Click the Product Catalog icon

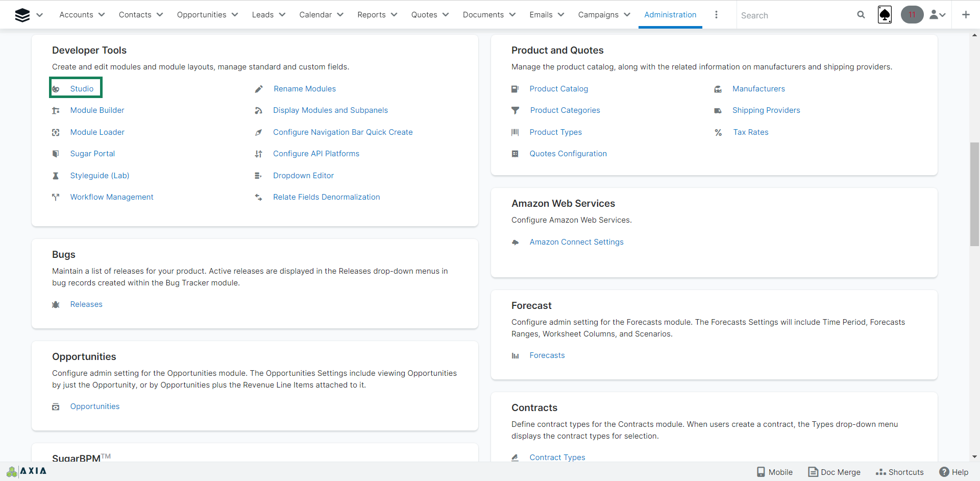(x=515, y=89)
